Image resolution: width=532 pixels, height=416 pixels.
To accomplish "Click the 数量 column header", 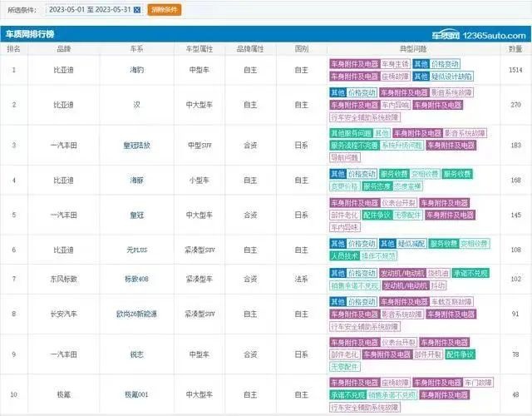I will pos(515,49).
